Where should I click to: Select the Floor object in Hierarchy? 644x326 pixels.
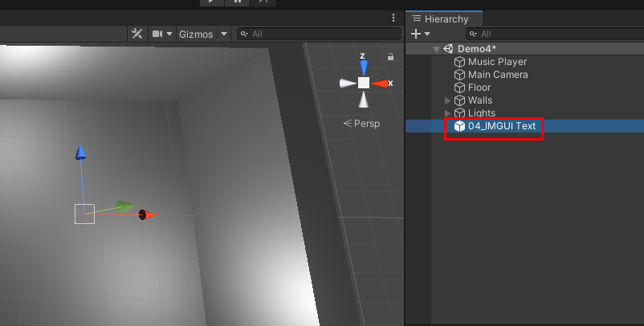point(479,88)
